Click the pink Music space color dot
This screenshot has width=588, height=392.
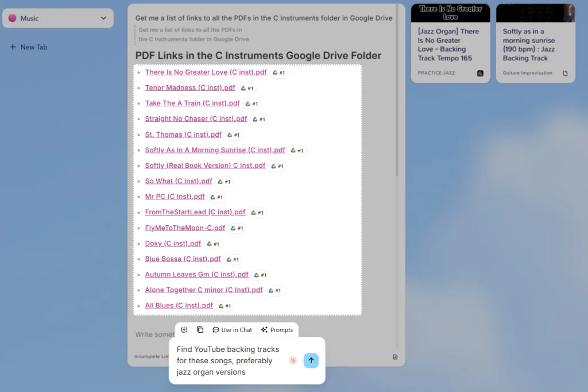click(12, 18)
